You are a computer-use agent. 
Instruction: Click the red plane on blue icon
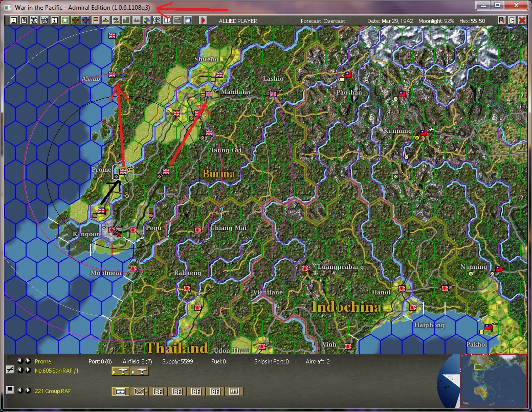tap(85, 20)
